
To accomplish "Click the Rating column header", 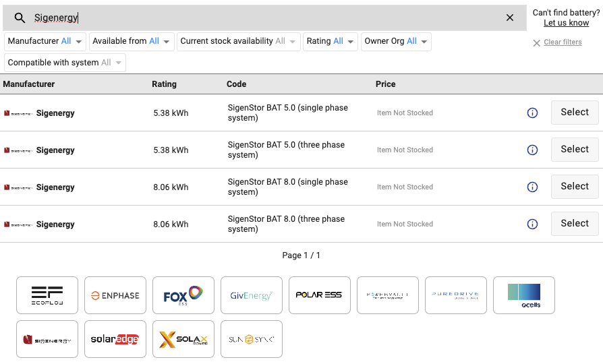I will point(164,84).
